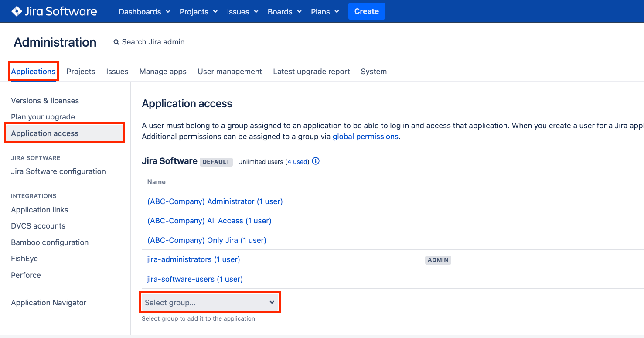Expand the Issues menu in top bar

click(x=242, y=12)
